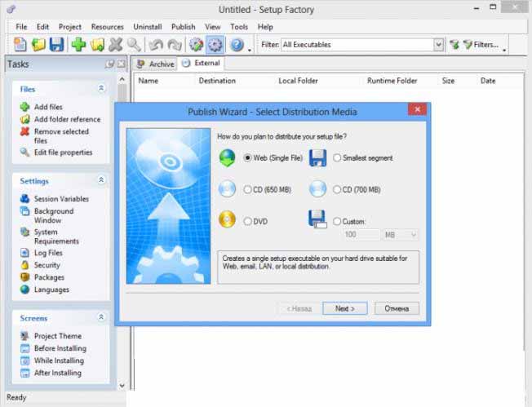Viewport: 532px width, 407px height.
Task: Click Tasks pane scrollbar up arrow
Action: (122, 79)
